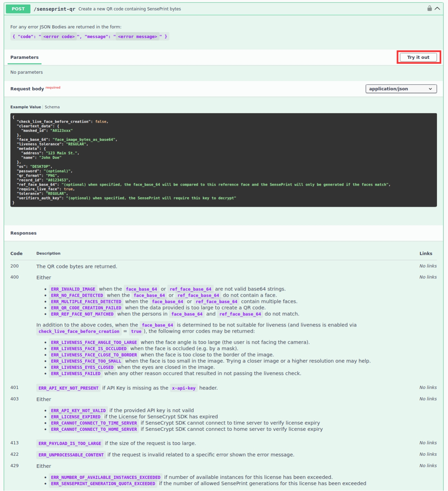Click the 200 response code

[x=15, y=266]
